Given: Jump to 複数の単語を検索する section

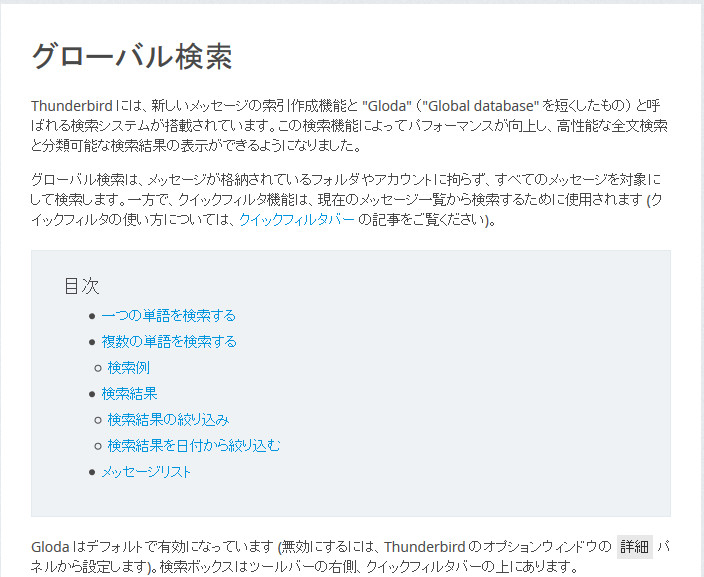Looking at the screenshot, I should click(x=169, y=342).
